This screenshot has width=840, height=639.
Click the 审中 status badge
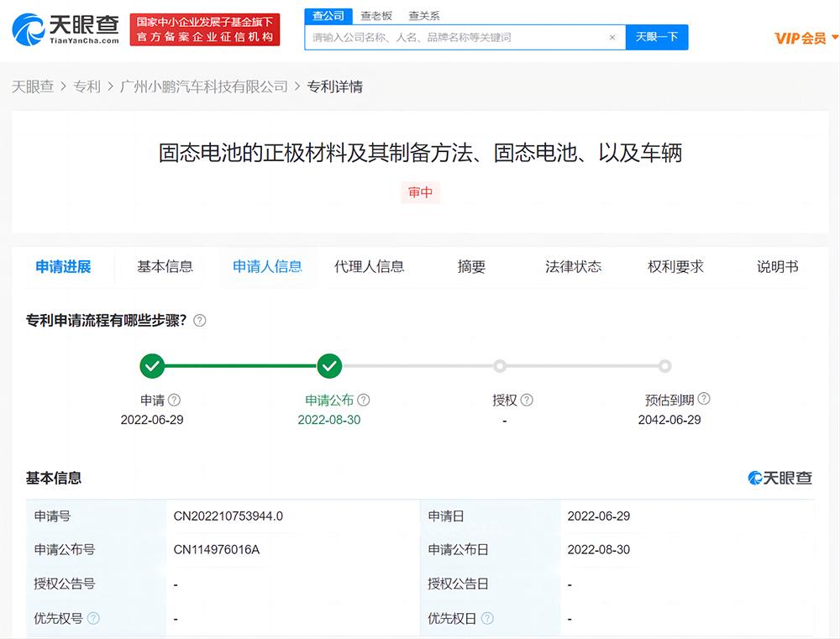point(420,192)
